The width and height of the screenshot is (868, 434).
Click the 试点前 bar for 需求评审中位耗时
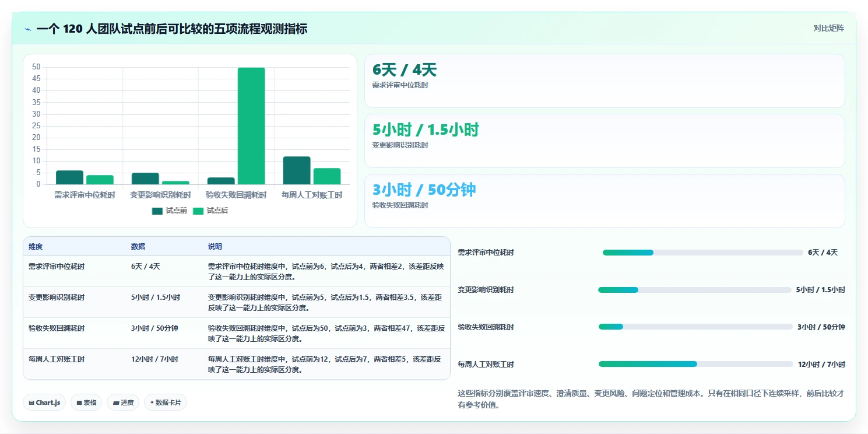[69, 177]
